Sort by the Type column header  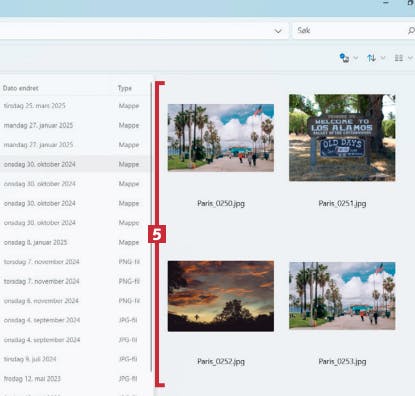click(x=125, y=88)
